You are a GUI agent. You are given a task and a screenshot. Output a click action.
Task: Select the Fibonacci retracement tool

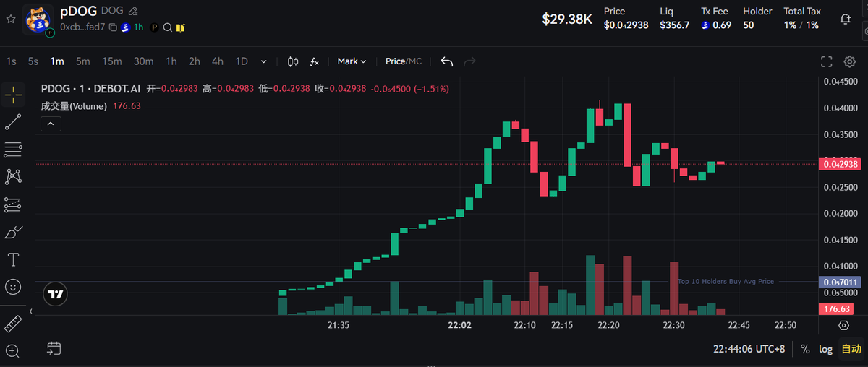[x=13, y=150]
